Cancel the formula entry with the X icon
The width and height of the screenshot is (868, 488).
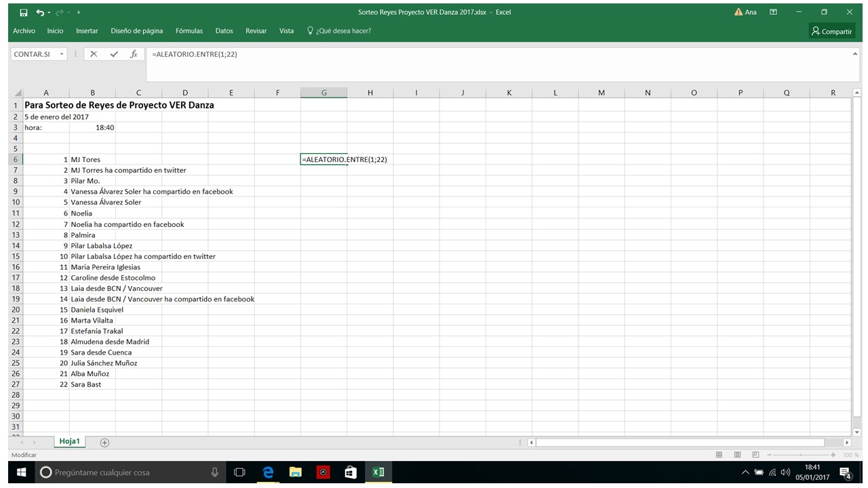[x=94, y=54]
